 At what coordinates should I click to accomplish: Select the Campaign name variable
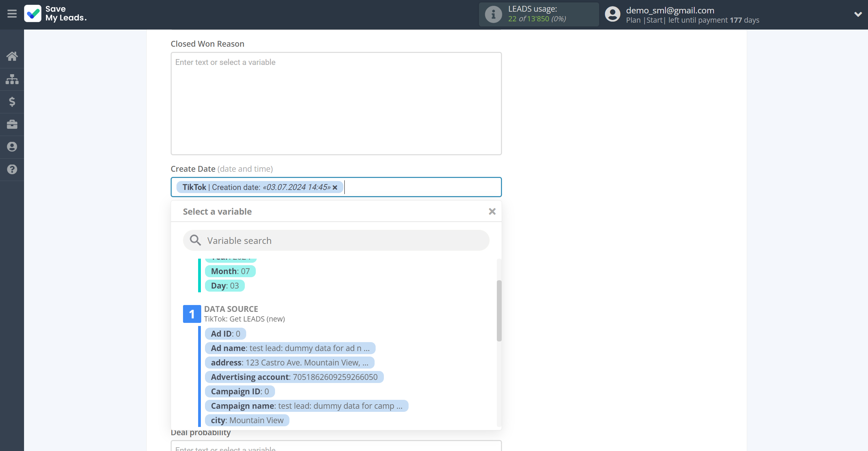307,406
